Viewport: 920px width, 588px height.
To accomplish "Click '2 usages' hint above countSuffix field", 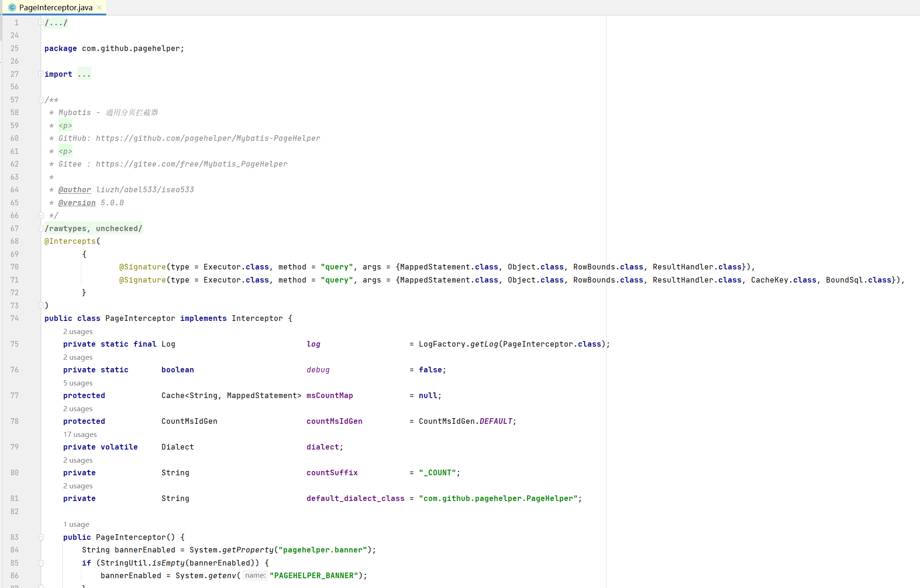I will 78,460.
